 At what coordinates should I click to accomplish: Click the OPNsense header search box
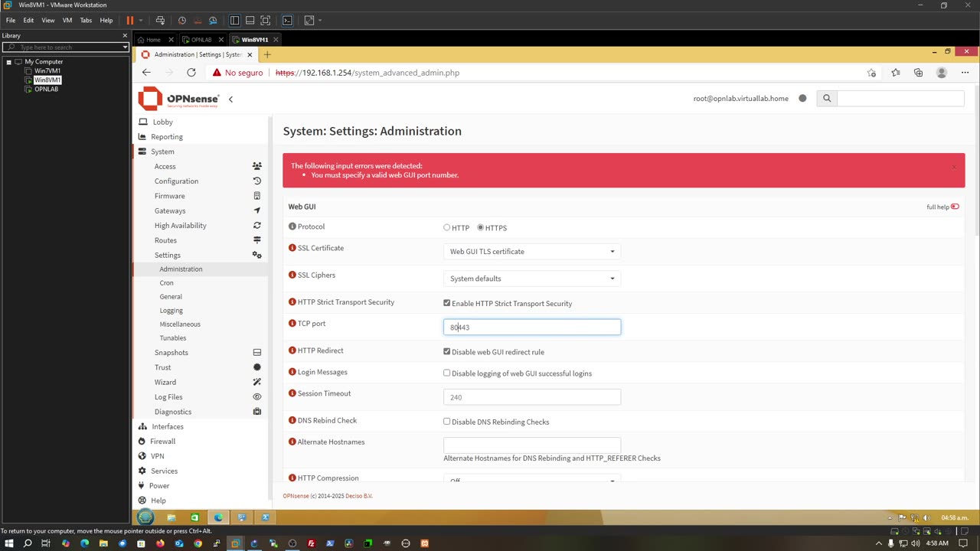pyautogui.click(x=900, y=98)
